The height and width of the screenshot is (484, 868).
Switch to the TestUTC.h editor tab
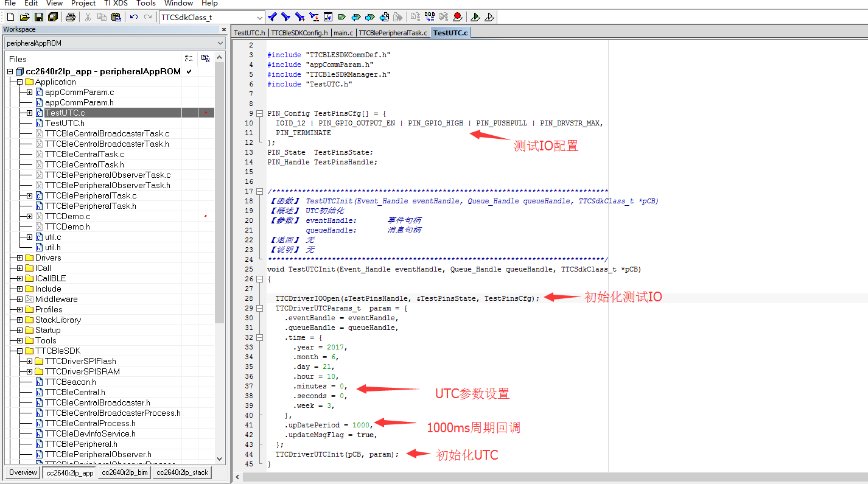pos(250,33)
